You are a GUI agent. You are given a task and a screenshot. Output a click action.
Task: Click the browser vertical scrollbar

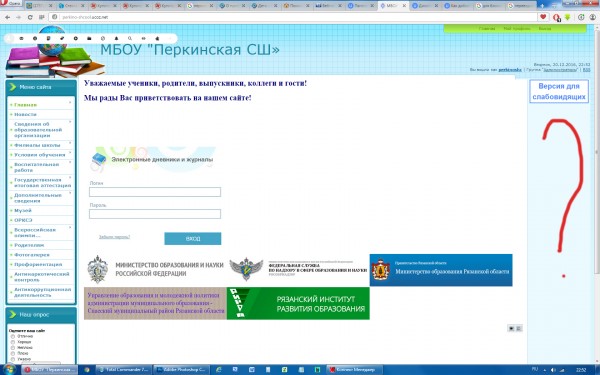[597, 149]
